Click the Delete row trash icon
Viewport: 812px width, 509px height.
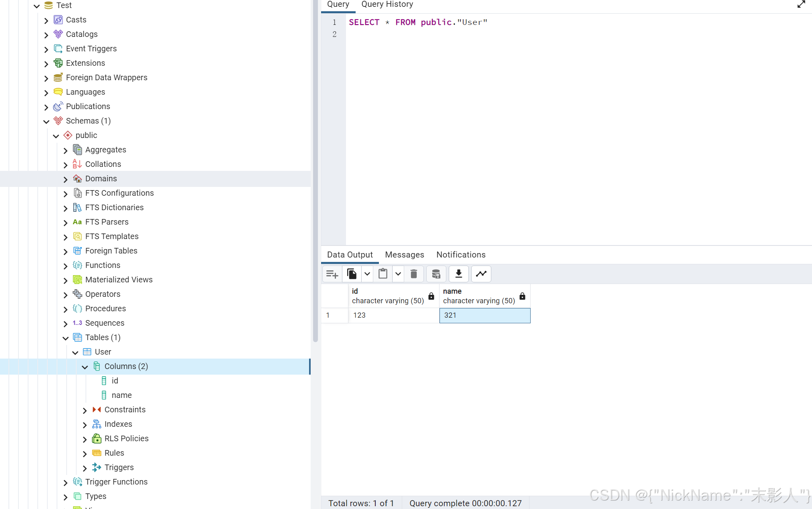coord(413,274)
